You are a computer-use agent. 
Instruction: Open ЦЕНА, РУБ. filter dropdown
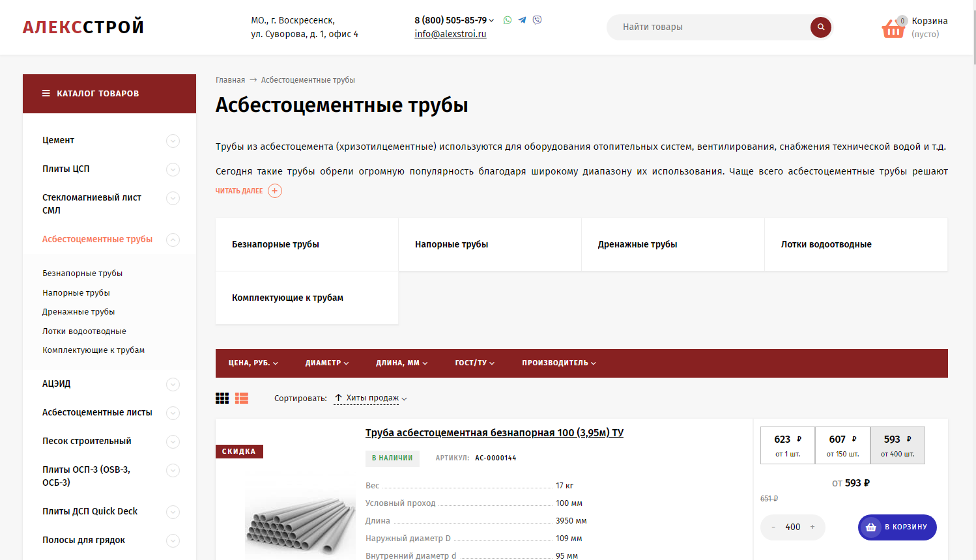[253, 363]
